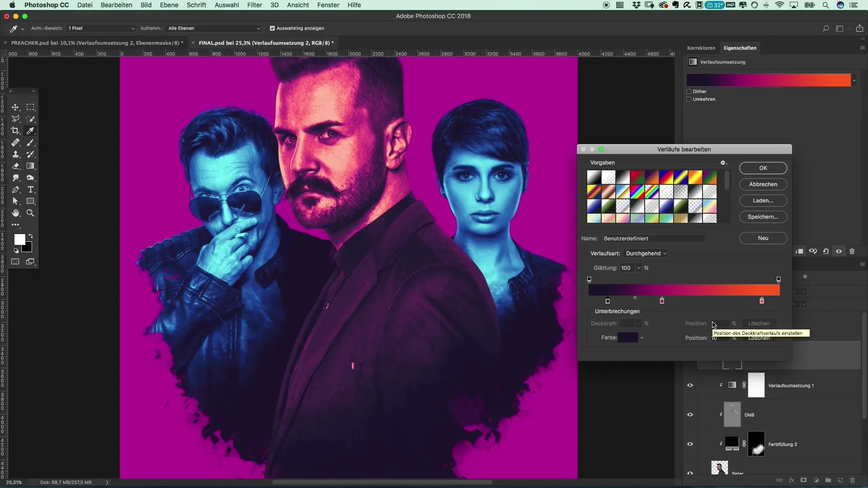Select the Polygonal Lasso tool
This screenshot has width=868, height=488.
pos(15,119)
